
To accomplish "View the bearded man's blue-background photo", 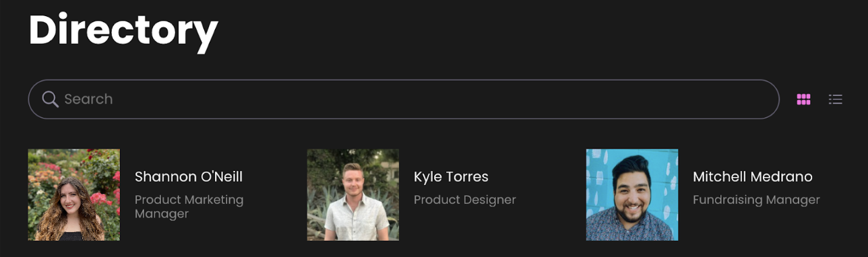I will [632, 195].
